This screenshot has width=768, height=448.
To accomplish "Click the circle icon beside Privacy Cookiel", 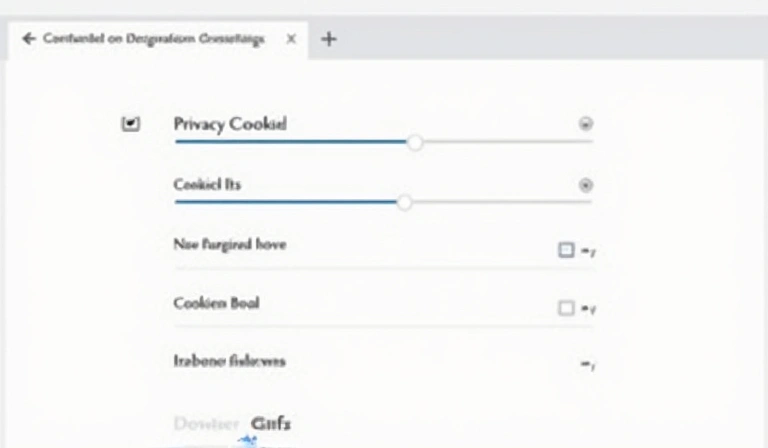I will point(586,124).
